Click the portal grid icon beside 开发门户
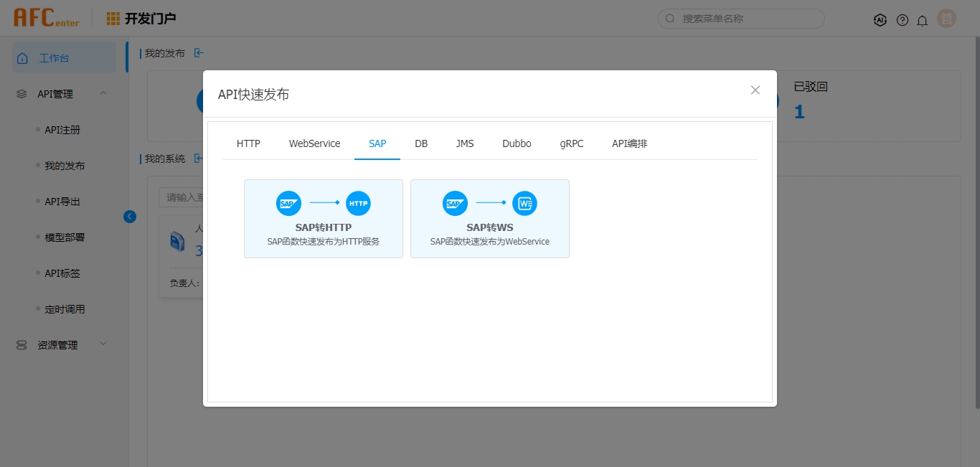Viewport: 980px width, 467px height. click(113, 19)
